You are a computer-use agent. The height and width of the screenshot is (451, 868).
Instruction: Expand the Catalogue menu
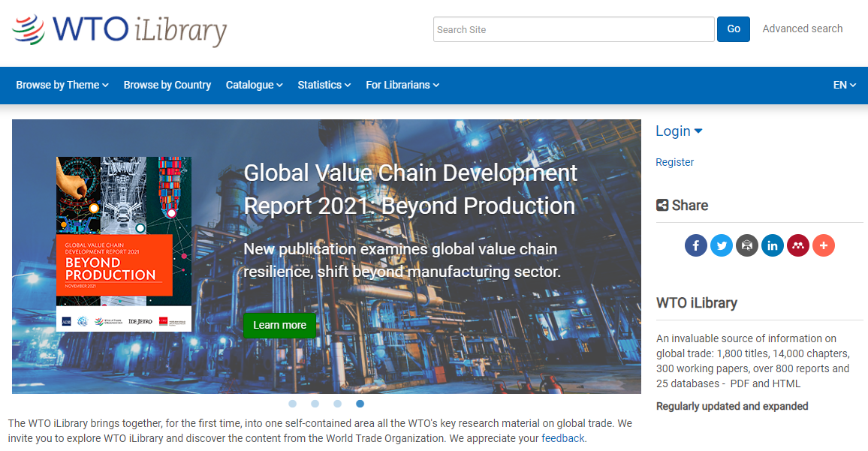(x=254, y=86)
